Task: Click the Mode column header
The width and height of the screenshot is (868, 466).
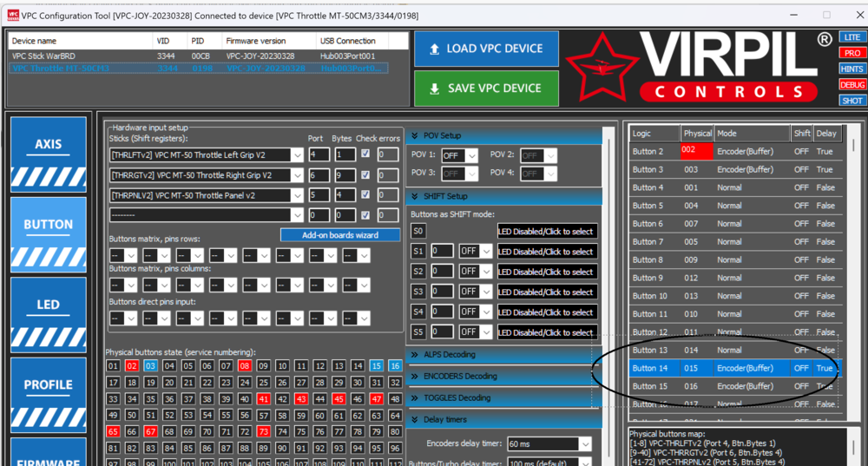Action: coord(752,134)
